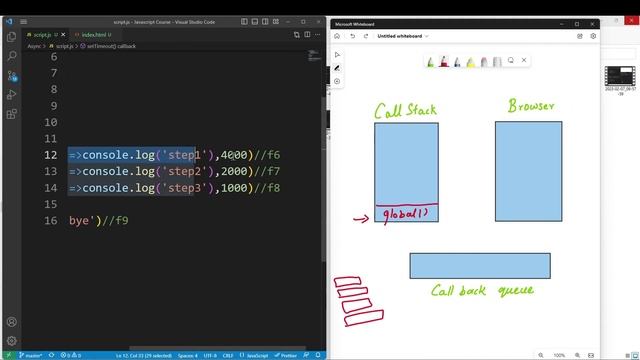Undo in Microsoft Whiteboard
The image size is (640, 360).
pyautogui.click(x=353, y=36)
